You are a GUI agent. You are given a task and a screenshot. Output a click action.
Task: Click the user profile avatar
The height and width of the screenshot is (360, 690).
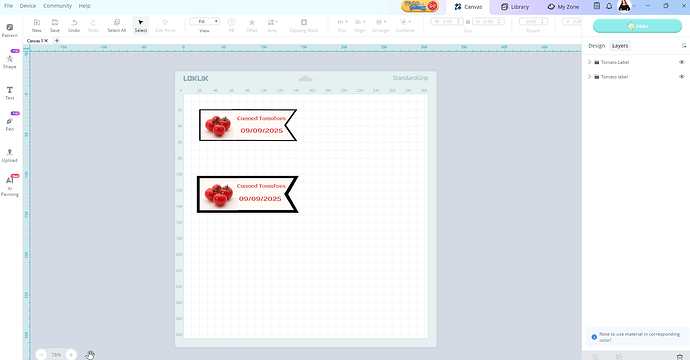coord(624,6)
